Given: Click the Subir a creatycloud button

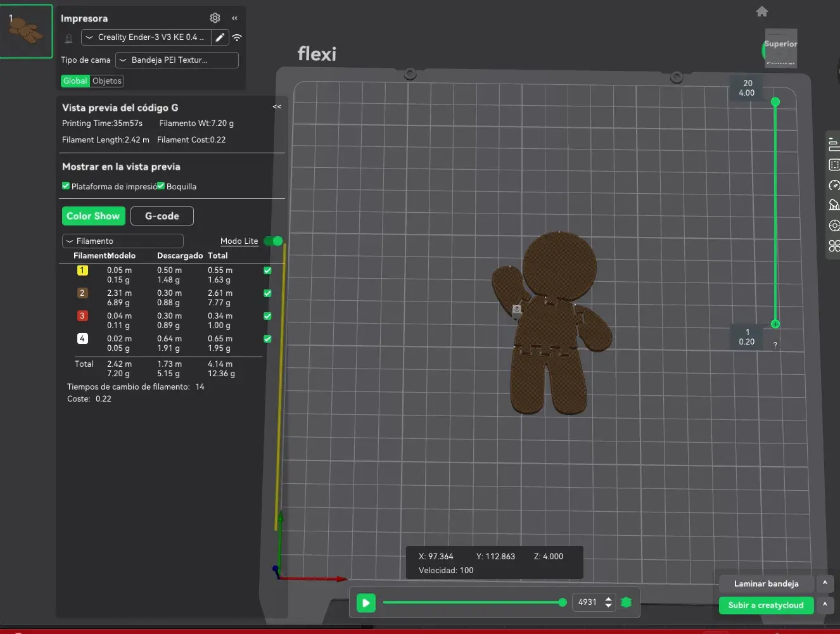Looking at the screenshot, I should click(x=767, y=605).
